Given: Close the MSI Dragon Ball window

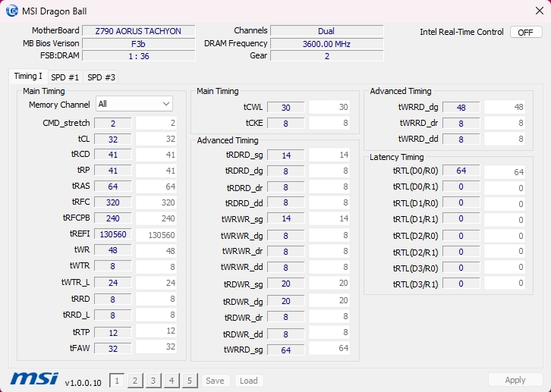Looking at the screenshot, I should click(x=540, y=11).
